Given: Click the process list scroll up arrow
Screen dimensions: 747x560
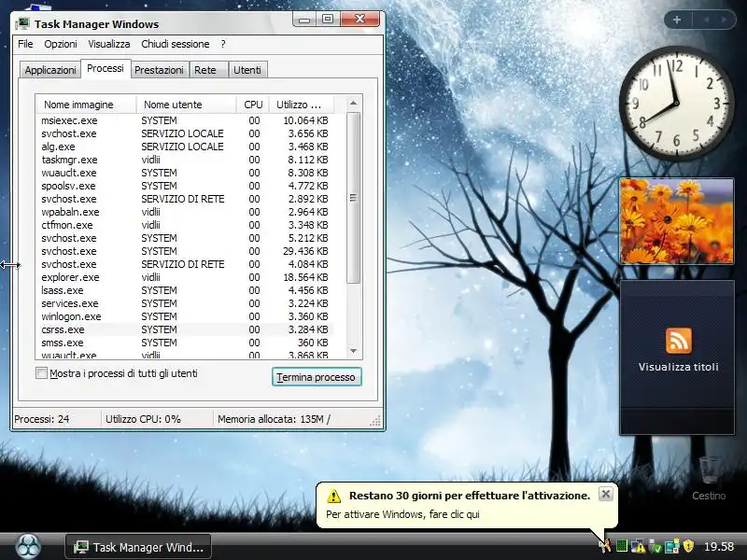Looking at the screenshot, I should (x=353, y=103).
